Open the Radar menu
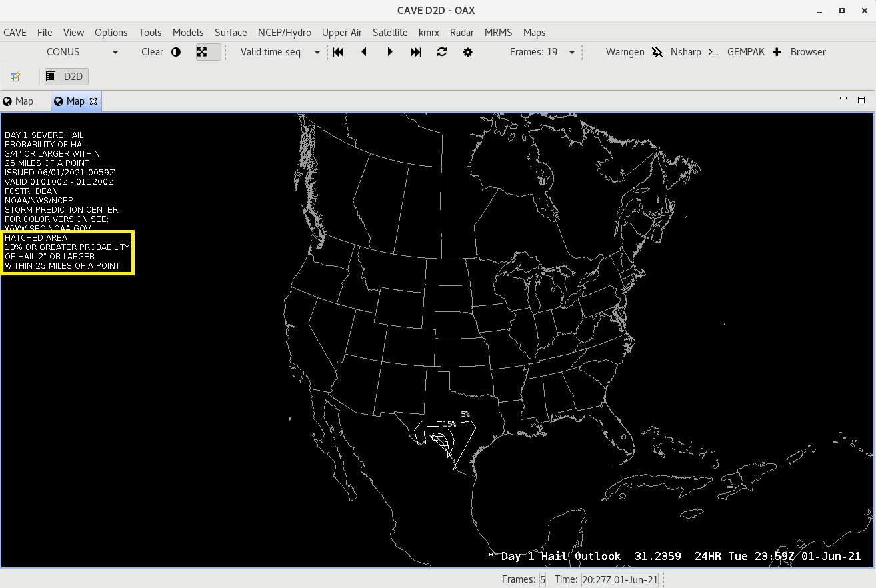 pos(461,32)
